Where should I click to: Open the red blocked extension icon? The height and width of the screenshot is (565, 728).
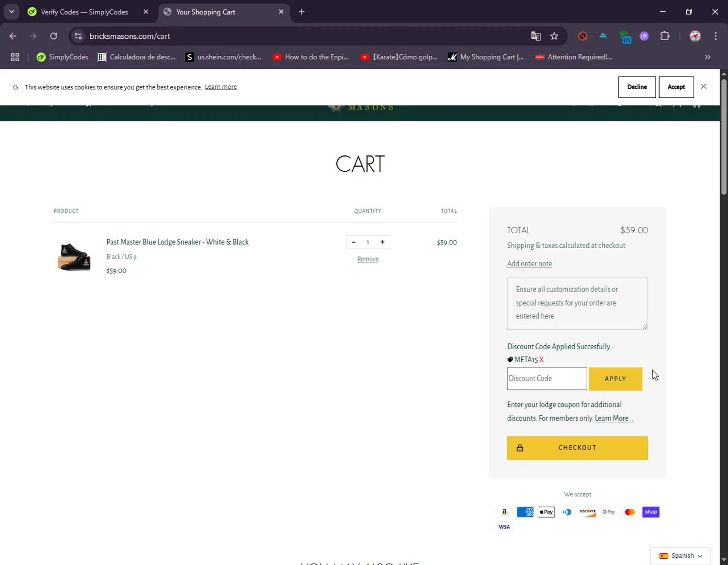tap(583, 36)
